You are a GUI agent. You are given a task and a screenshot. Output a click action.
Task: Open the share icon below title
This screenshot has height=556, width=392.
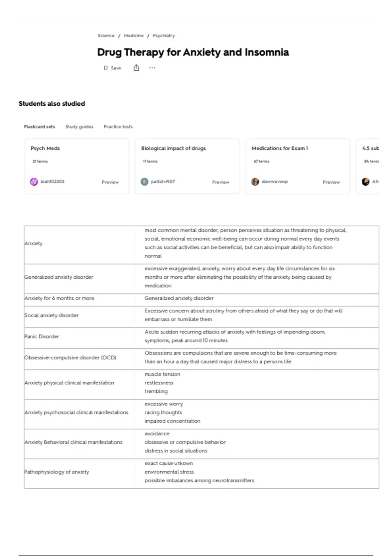136,68
